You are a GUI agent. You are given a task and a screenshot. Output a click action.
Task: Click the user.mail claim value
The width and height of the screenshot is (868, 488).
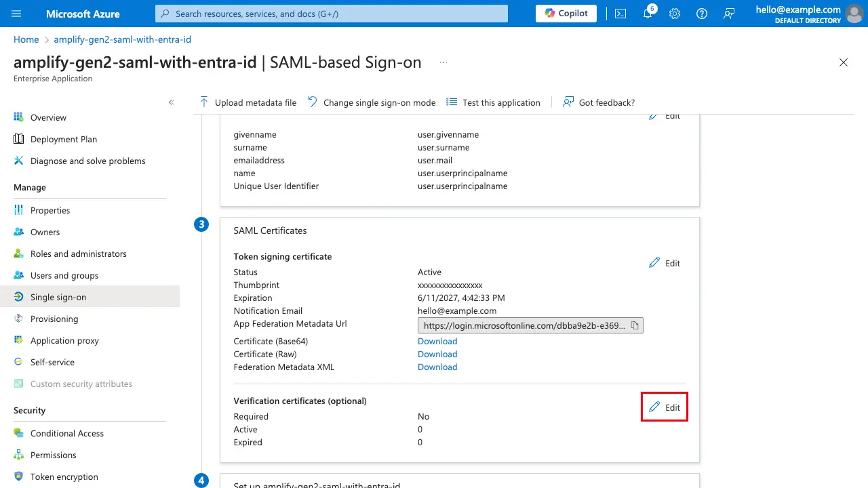click(435, 160)
